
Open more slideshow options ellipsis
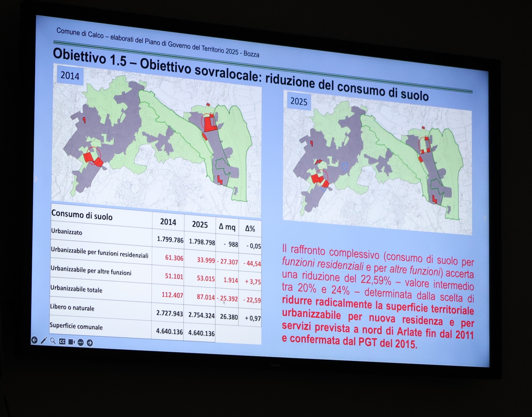tap(81, 343)
